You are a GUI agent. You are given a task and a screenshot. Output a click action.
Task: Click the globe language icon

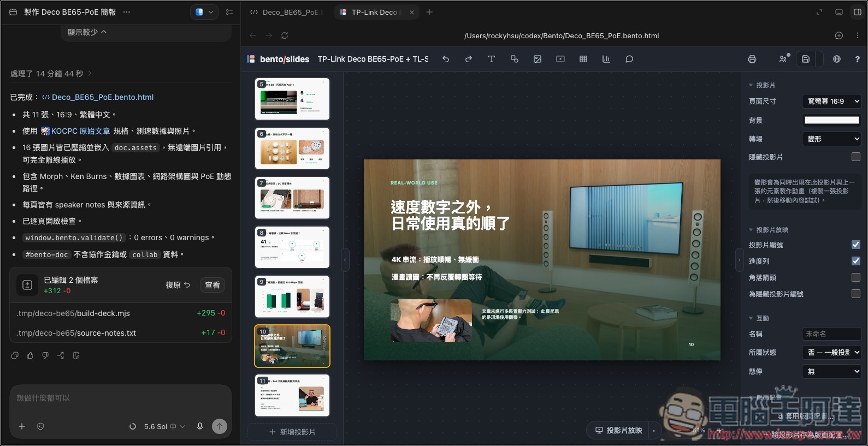[837, 59]
